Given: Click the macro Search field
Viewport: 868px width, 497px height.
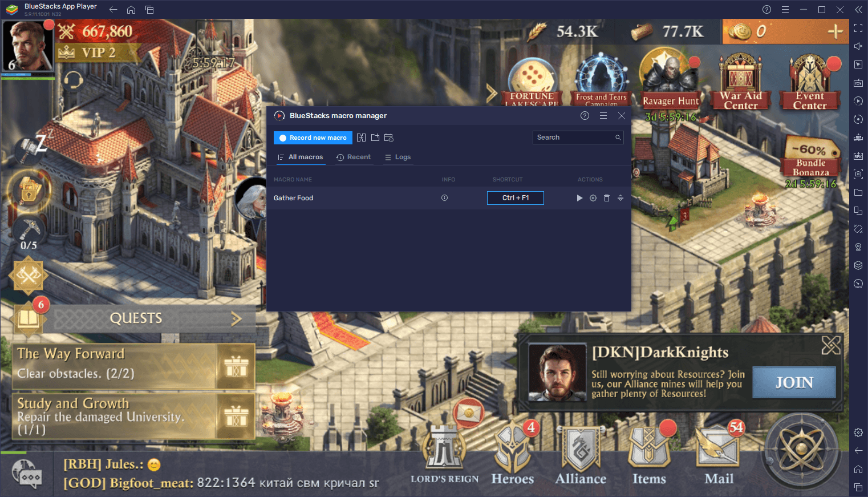Looking at the screenshot, I should tap(578, 138).
